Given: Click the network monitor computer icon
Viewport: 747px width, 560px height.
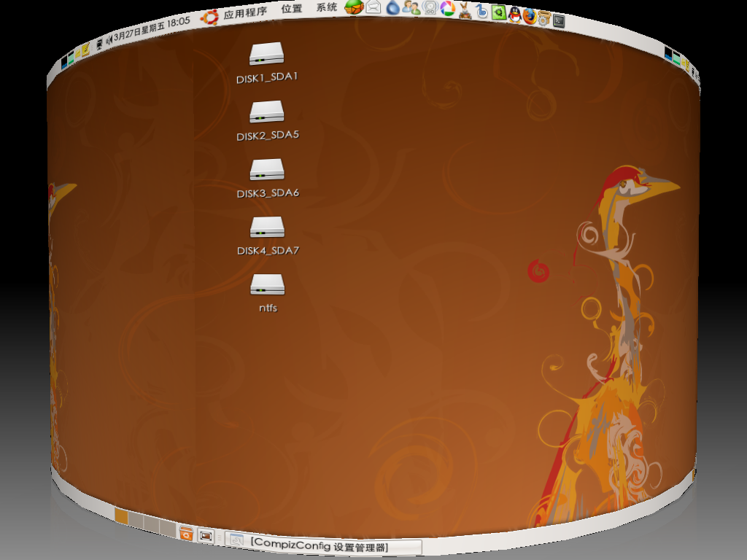Looking at the screenshot, I should (x=99, y=44).
